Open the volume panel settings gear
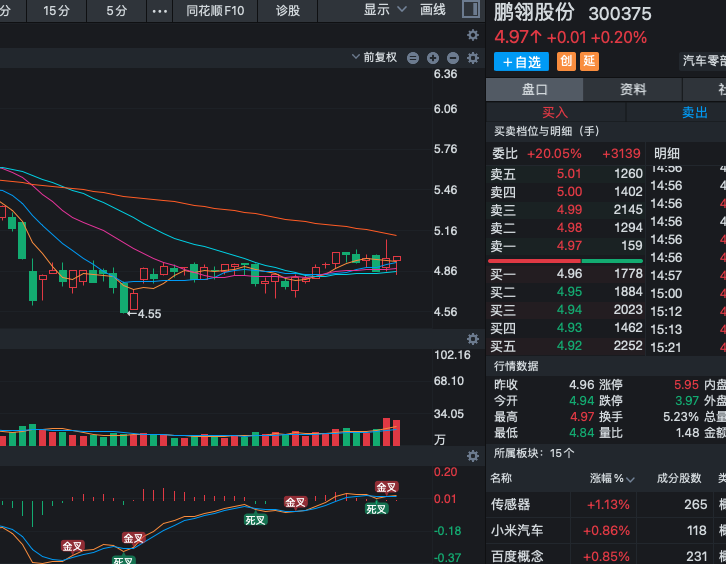Viewport: 726px width, 564px height. (472, 339)
